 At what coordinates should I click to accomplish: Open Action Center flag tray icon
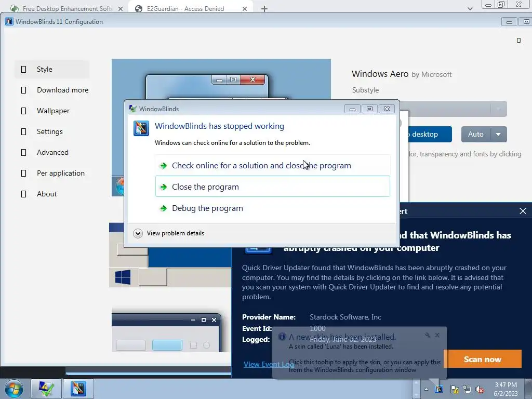[x=454, y=390]
